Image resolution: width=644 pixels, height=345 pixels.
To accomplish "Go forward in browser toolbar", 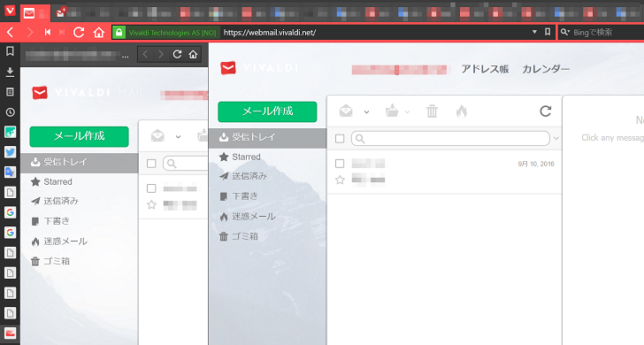I will pos(29,32).
